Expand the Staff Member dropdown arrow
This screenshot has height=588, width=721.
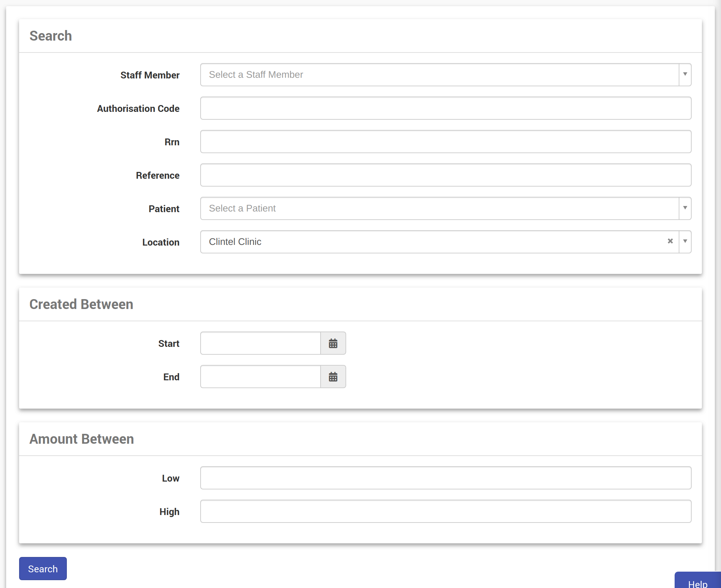(685, 74)
